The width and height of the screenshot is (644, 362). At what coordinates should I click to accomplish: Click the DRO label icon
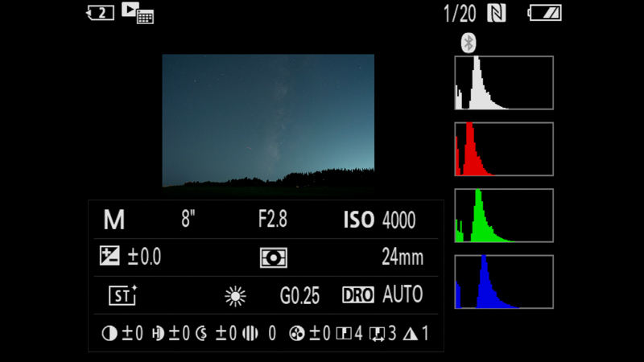point(358,295)
